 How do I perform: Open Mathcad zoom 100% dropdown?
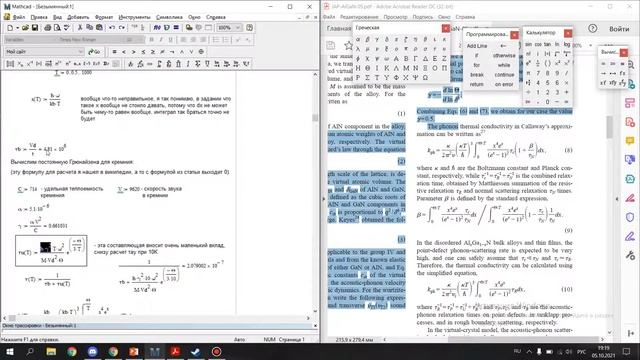pyautogui.click(x=238, y=28)
